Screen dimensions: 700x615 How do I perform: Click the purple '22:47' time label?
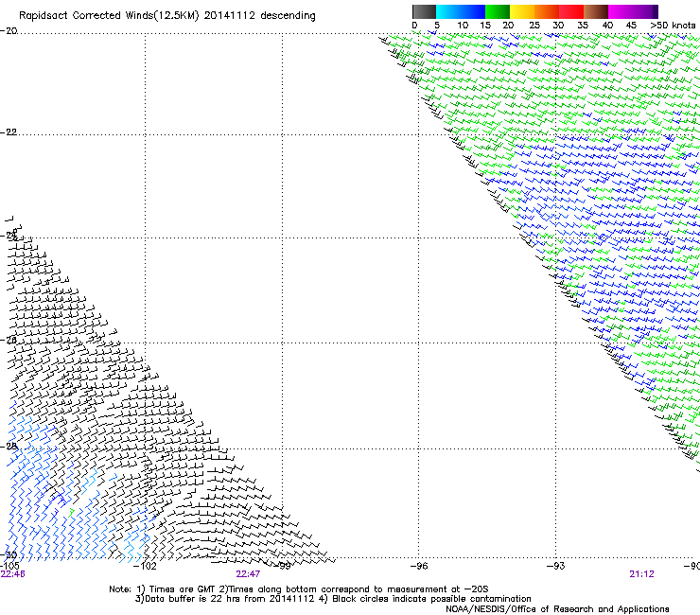(248, 574)
